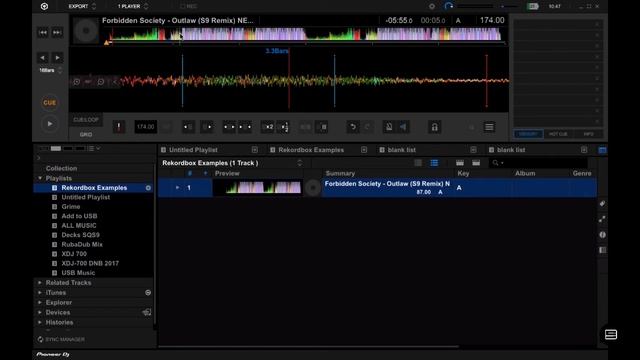Sort by the Summary column header
The height and width of the screenshot is (360, 640).
(340, 173)
